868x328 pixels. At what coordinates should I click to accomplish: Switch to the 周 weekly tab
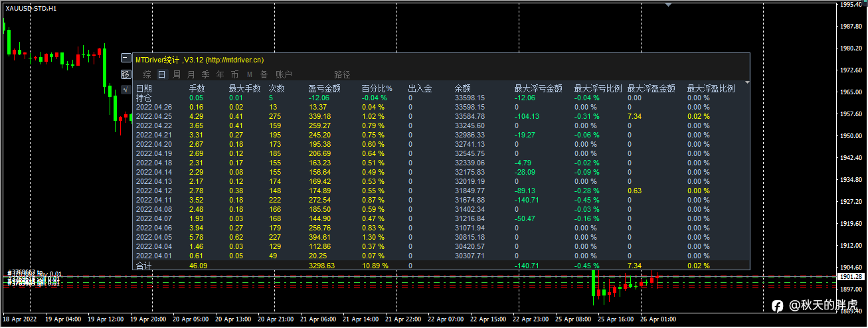coord(177,75)
